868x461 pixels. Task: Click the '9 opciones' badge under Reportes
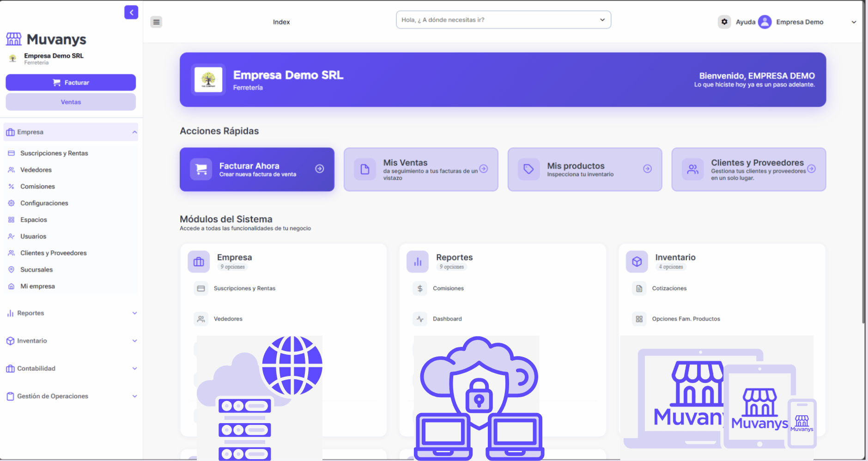coord(451,267)
